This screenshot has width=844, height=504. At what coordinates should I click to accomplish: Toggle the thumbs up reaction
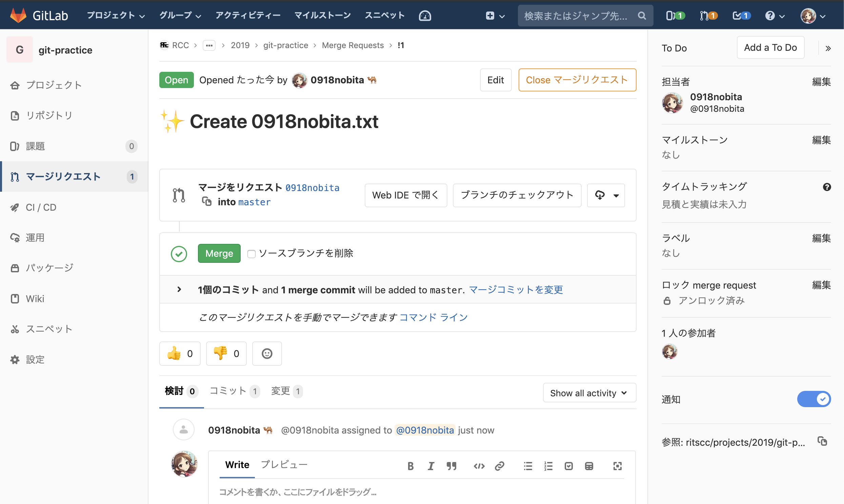click(x=180, y=353)
